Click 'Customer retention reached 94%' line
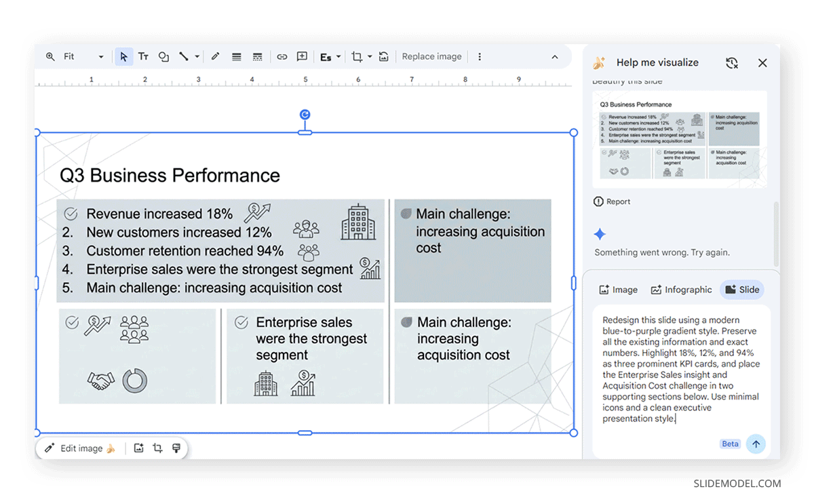This screenshot has width=814, height=504. click(185, 251)
